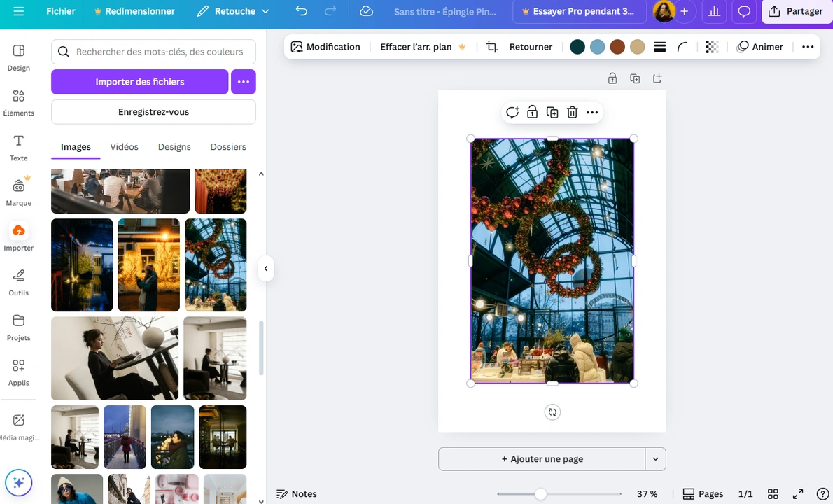The width and height of the screenshot is (833, 504).
Task: Click the keyword search field in the panel
Action: point(153,51)
